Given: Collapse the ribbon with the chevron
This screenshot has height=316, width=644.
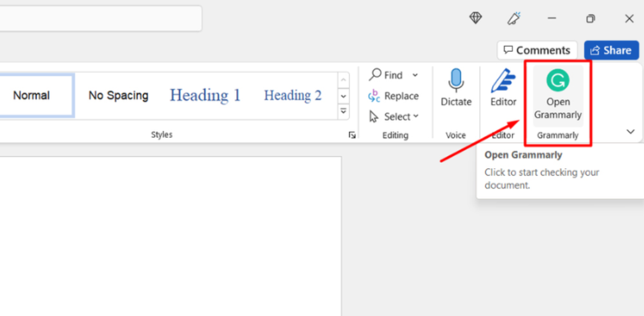Looking at the screenshot, I should point(630,132).
